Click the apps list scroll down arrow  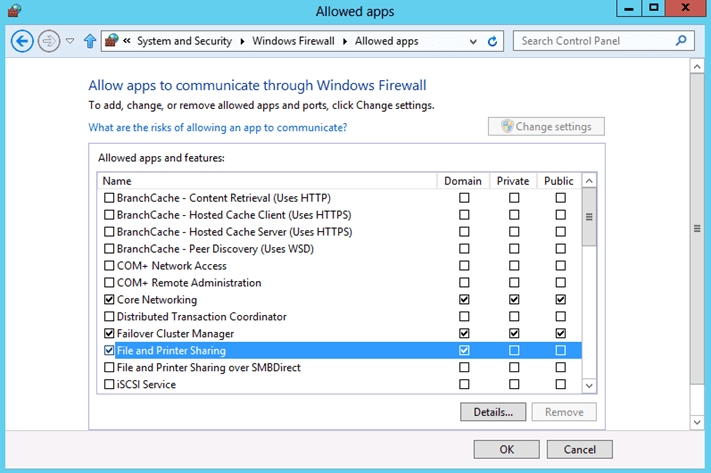tap(589, 385)
